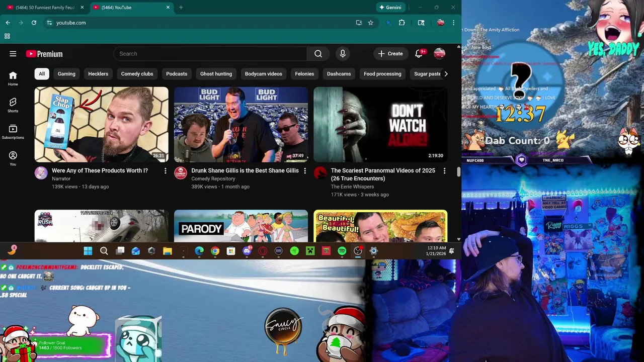The height and width of the screenshot is (362, 644).
Task: Start voice search with the microphone
Action: click(x=343, y=54)
